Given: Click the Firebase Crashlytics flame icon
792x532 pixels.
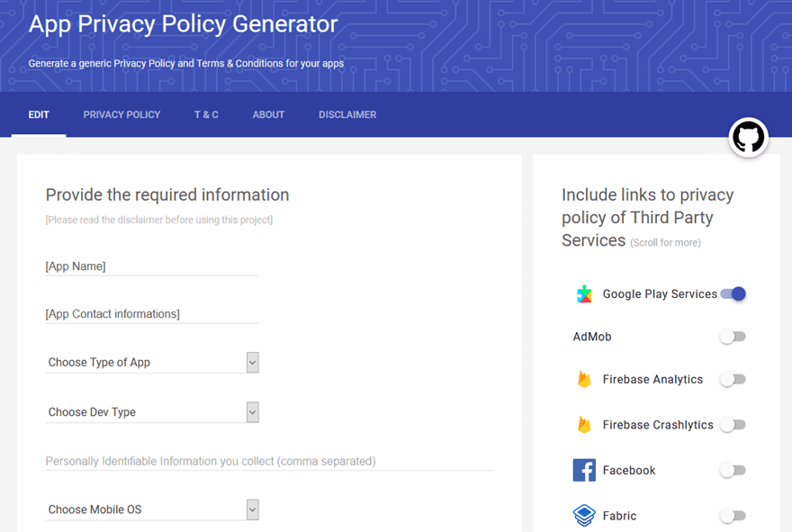Looking at the screenshot, I should 584,424.
